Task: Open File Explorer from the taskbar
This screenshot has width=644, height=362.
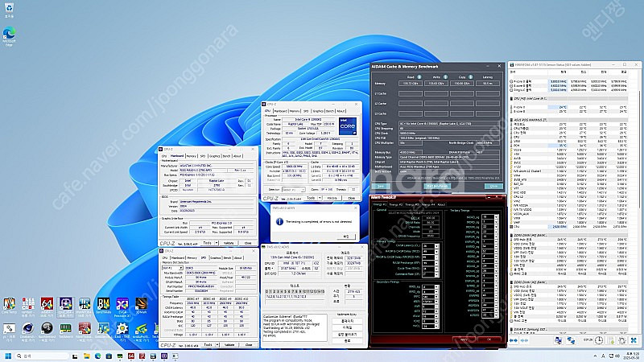Action: pyautogui.click(x=87, y=356)
